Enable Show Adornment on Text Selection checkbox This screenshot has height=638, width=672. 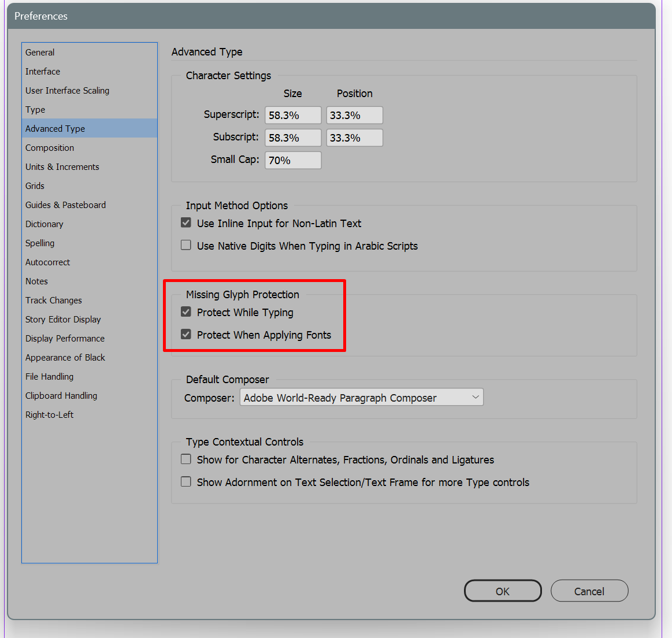(x=185, y=481)
